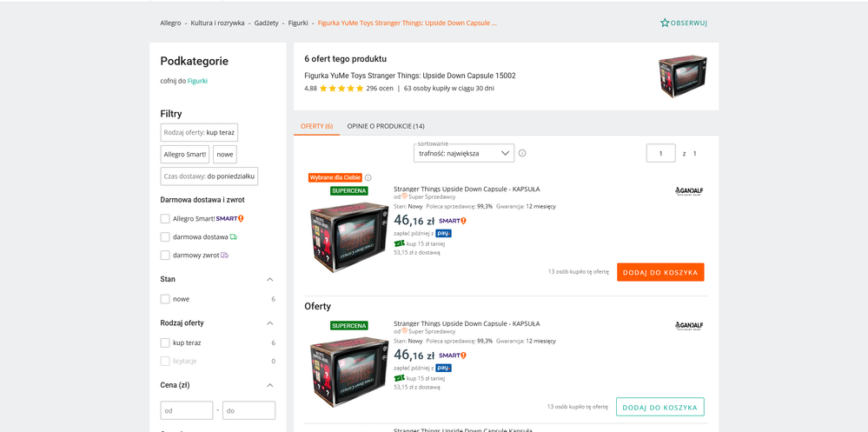
Task: Click return icon next to darmowy zwrot
Action: [x=224, y=256]
